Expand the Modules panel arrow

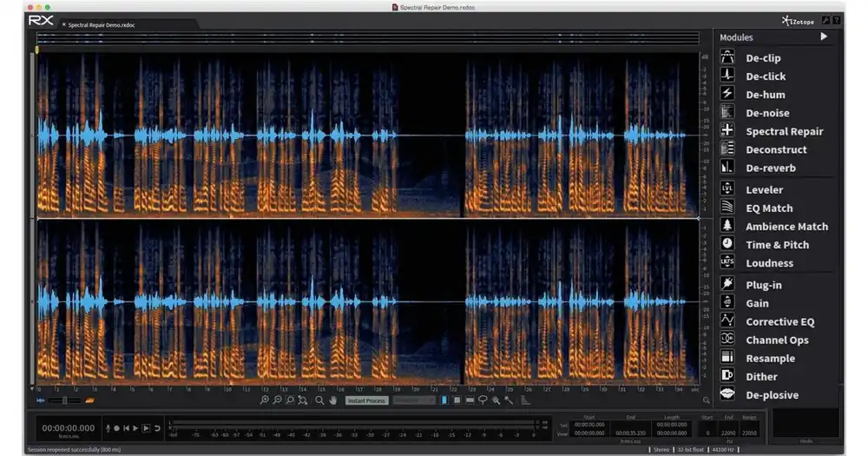pos(824,36)
